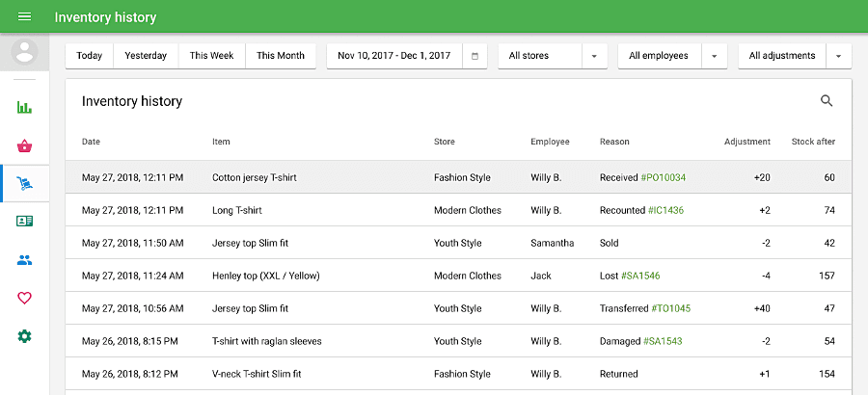Open the hamburger navigation menu
Screen dimensions: 868x395
[x=25, y=17]
